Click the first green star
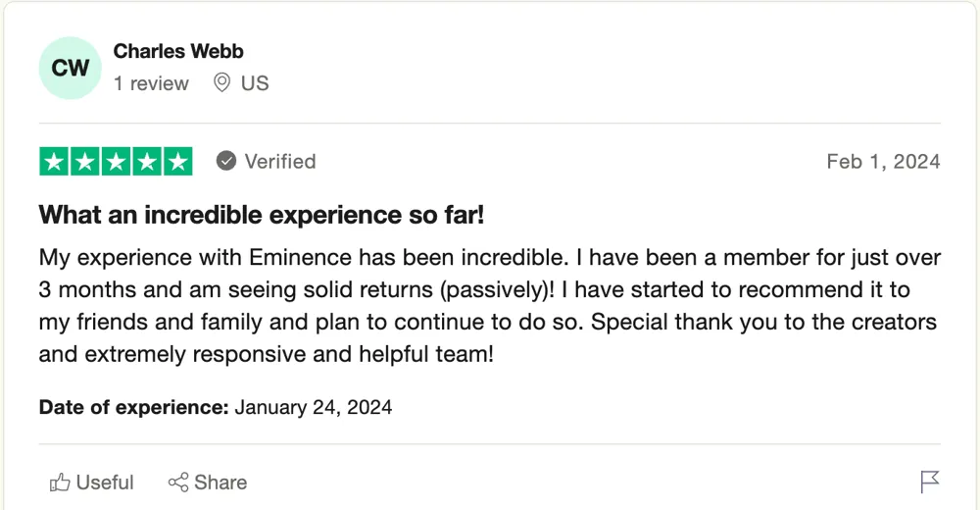The width and height of the screenshot is (980, 510). coord(54,162)
